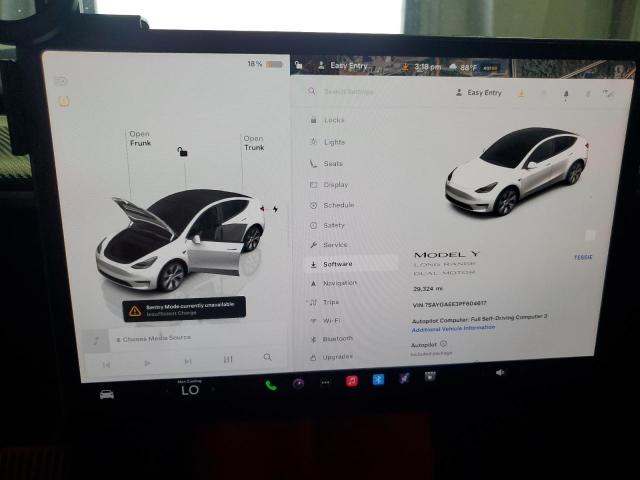Open the Arcade joystick app
The image size is (640, 480).
click(404, 378)
